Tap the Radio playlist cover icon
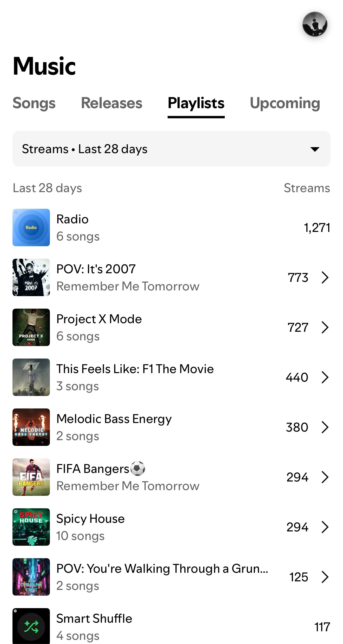Image resolution: width=343 pixels, height=644 pixels. 31,227
